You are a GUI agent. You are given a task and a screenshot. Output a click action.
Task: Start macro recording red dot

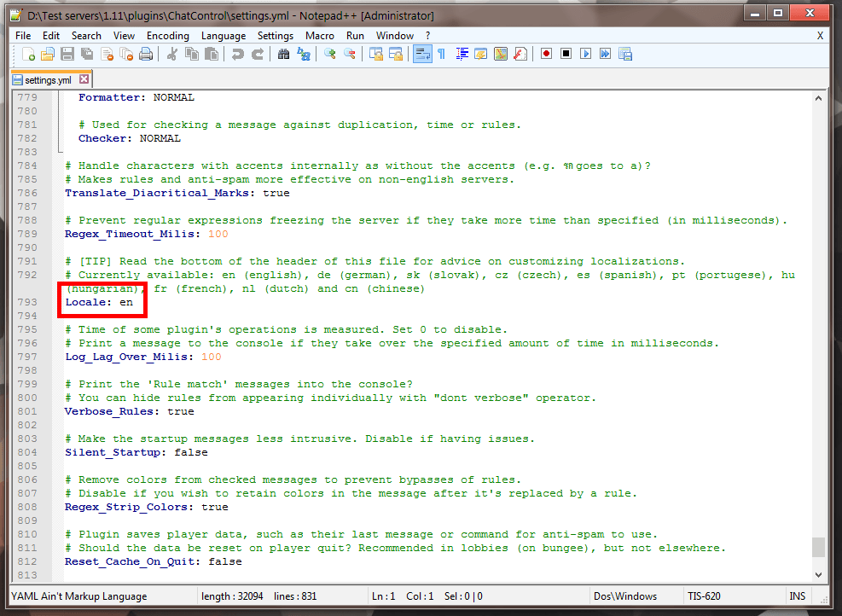tap(546, 55)
